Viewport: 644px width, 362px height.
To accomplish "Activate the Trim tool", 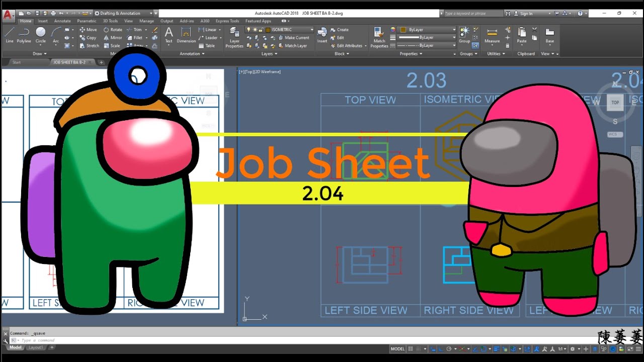I will coord(134,30).
